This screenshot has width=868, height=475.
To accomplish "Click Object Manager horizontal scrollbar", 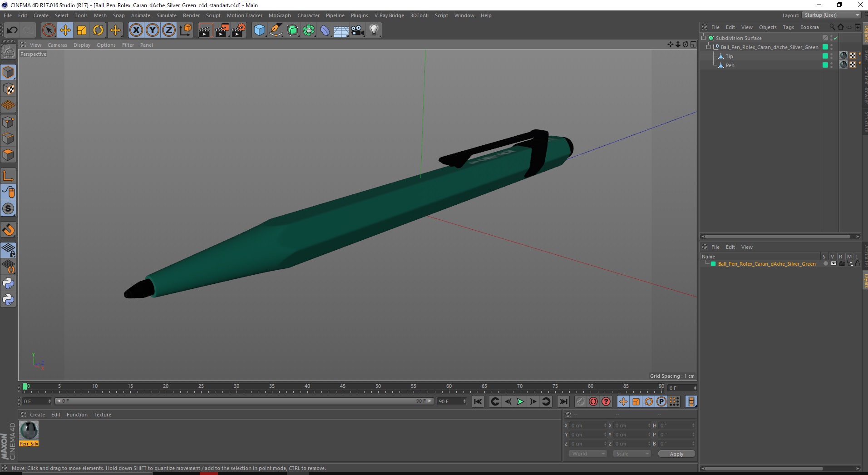I will pyautogui.click(x=776, y=237).
